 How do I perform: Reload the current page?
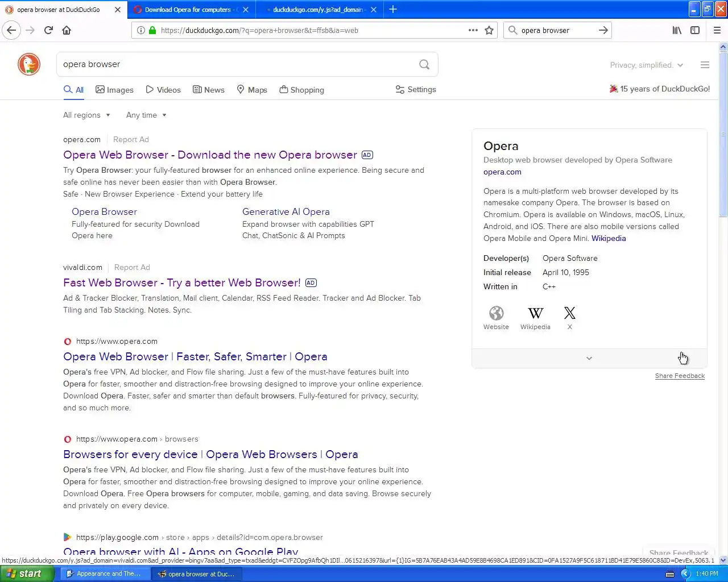48,30
